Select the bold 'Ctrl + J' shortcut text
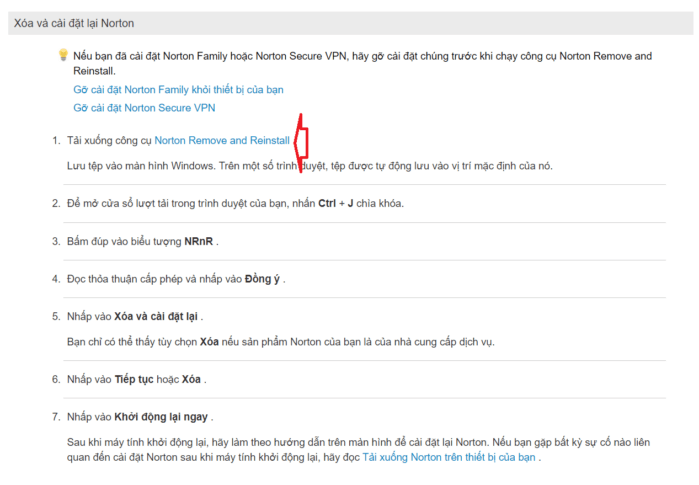Viewport: 699px width, 485px height. click(336, 203)
